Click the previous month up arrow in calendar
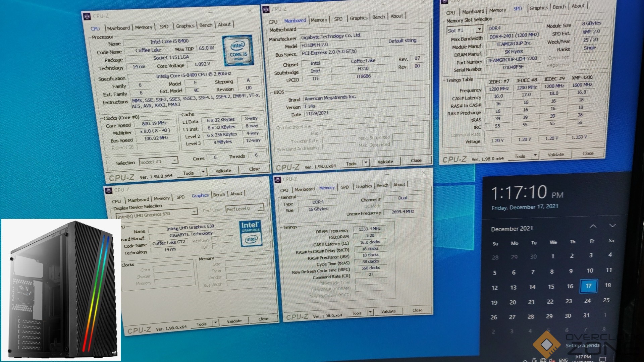644x362 pixels. click(x=593, y=226)
